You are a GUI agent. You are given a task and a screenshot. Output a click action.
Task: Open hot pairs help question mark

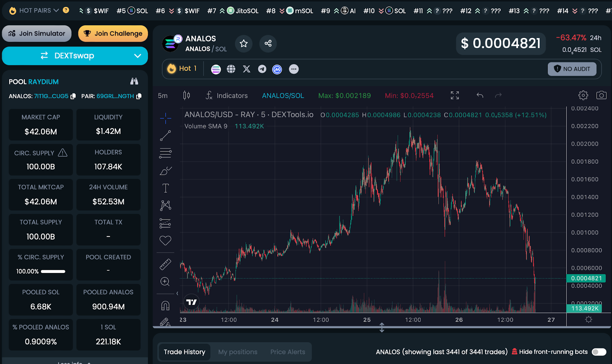[66, 10]
